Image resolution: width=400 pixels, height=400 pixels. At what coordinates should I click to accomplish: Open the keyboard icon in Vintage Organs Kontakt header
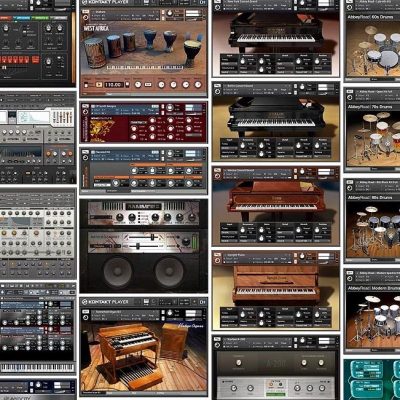[146, 302]
